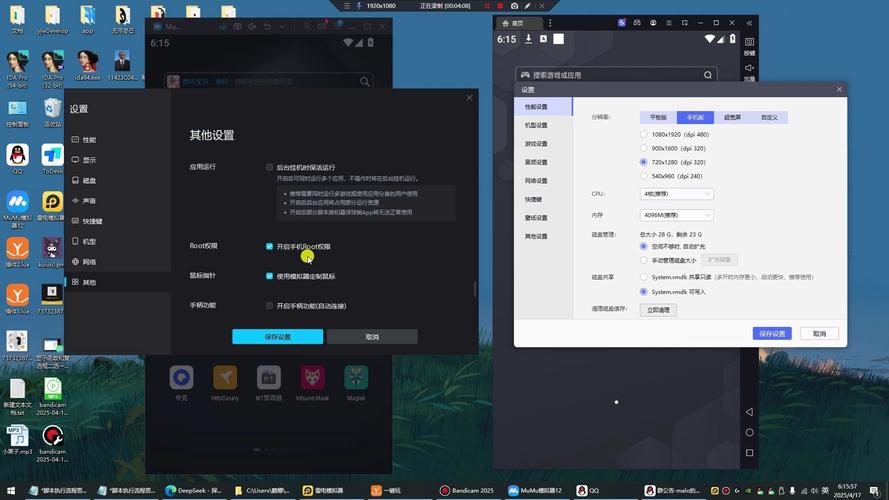This screenshot has height=500, width=889.
Task: Expand the CPU cores dropdown
Action: (x=678, y=194)
